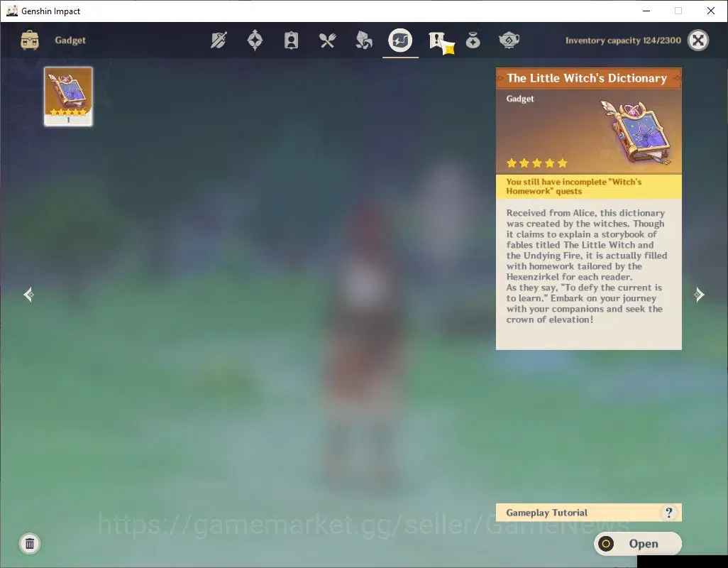Click the Open button
The image size is (728, 568).
tap(637, 543)
